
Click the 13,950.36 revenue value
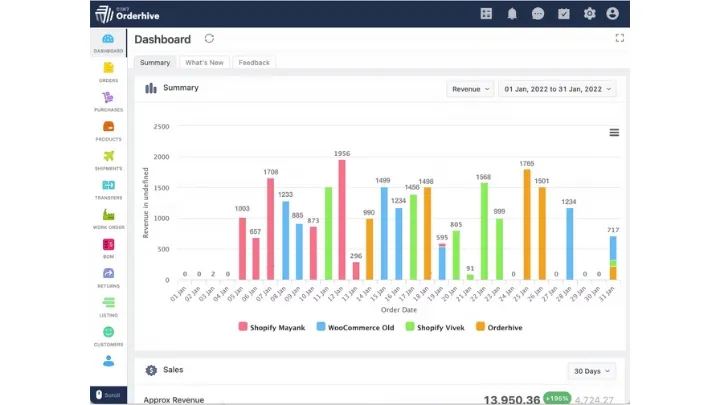pyautogui.click(x=512, y=399)
